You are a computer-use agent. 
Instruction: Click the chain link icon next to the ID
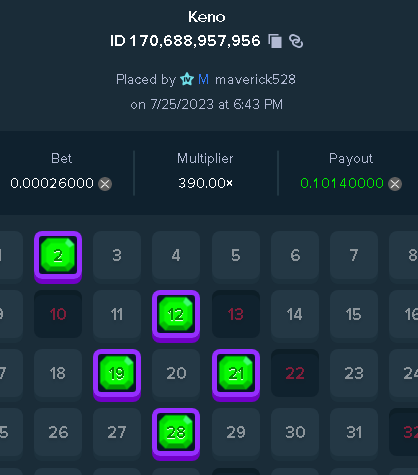296,41
